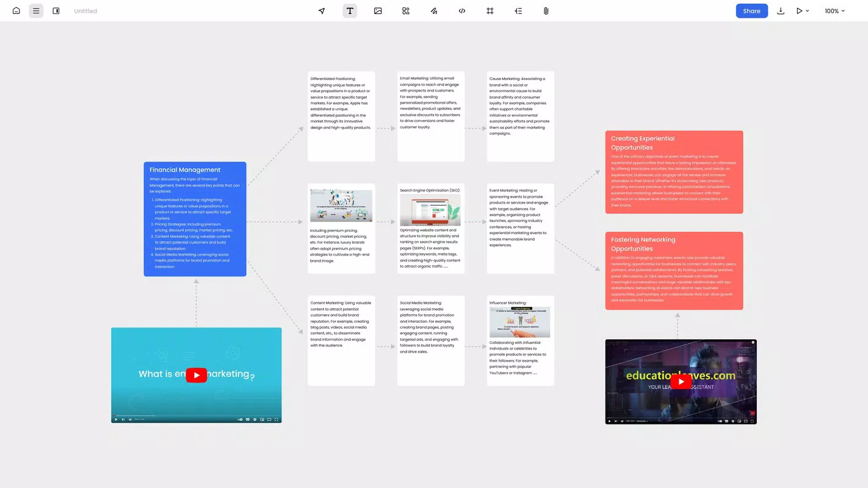The width and height of the screenshot is (868, 488).
Task: Open settings gear in email marketing video
Action: pyautogui.click(x=255, y=420)
